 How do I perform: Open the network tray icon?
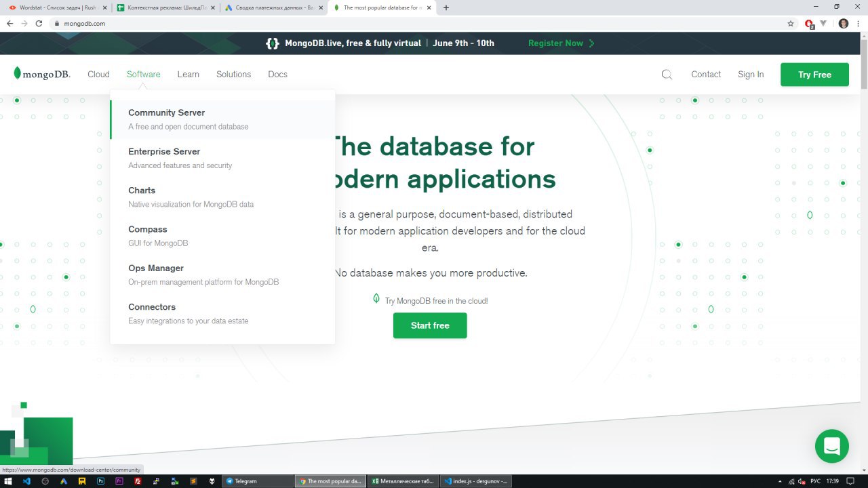click(791, 481)
